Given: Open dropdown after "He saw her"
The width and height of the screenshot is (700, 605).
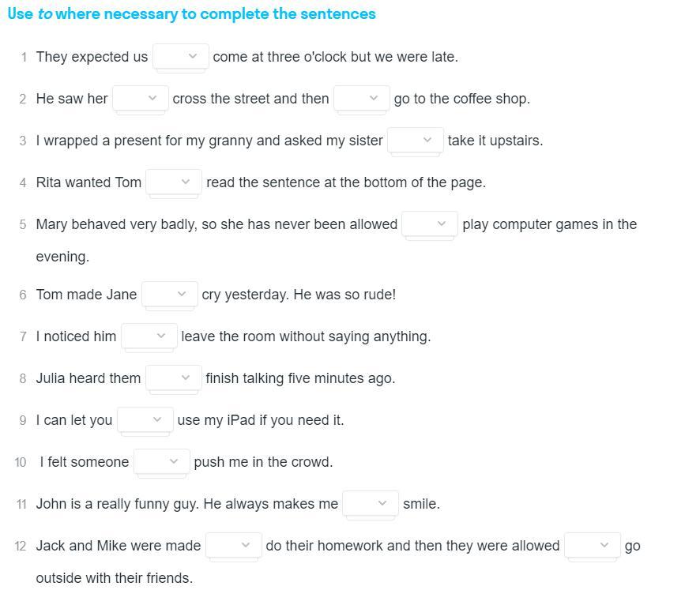Looking at the screenshot, I should [x=141, y=99].
